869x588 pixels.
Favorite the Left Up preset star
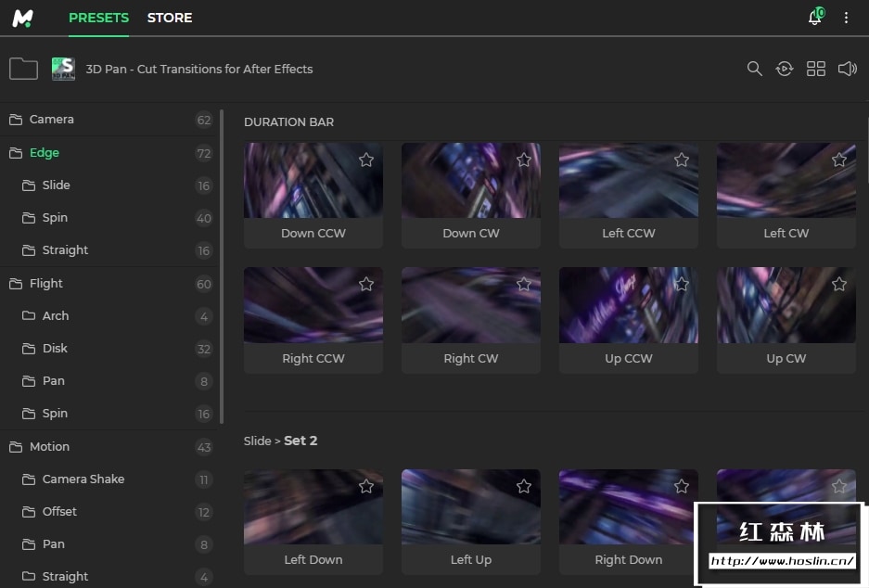524,487
